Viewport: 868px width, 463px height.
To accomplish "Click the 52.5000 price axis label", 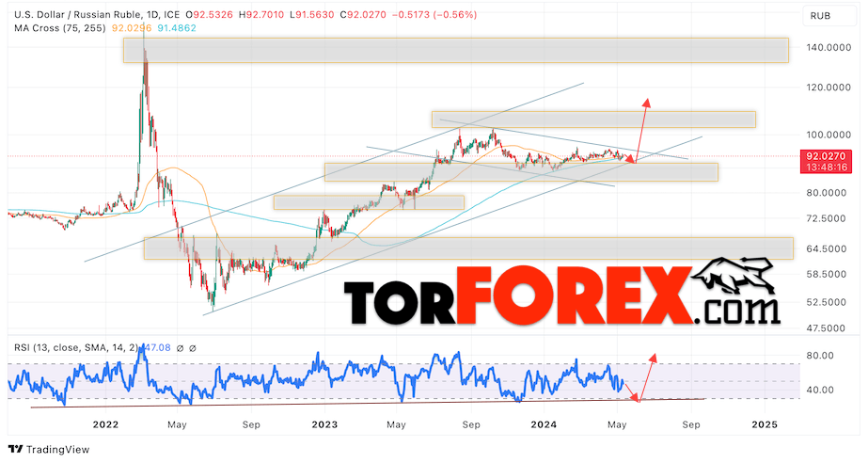I will pos(826,302).
